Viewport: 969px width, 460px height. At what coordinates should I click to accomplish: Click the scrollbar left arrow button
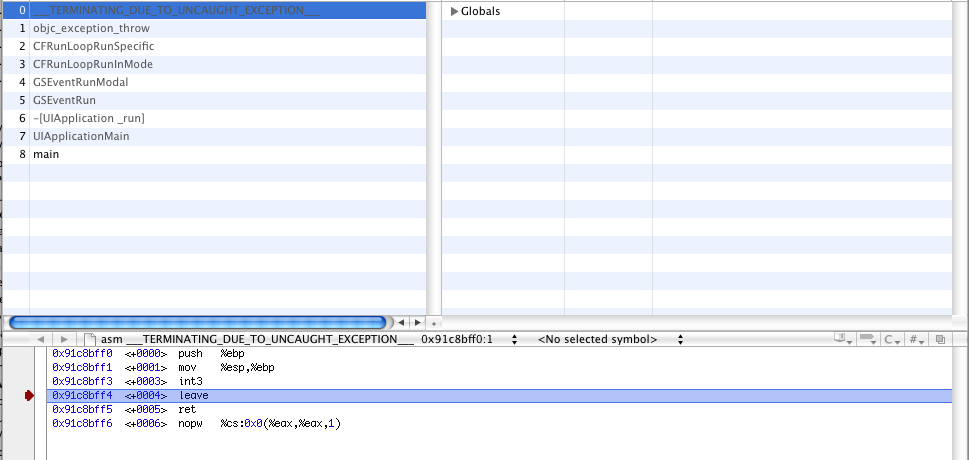(402, 322)
